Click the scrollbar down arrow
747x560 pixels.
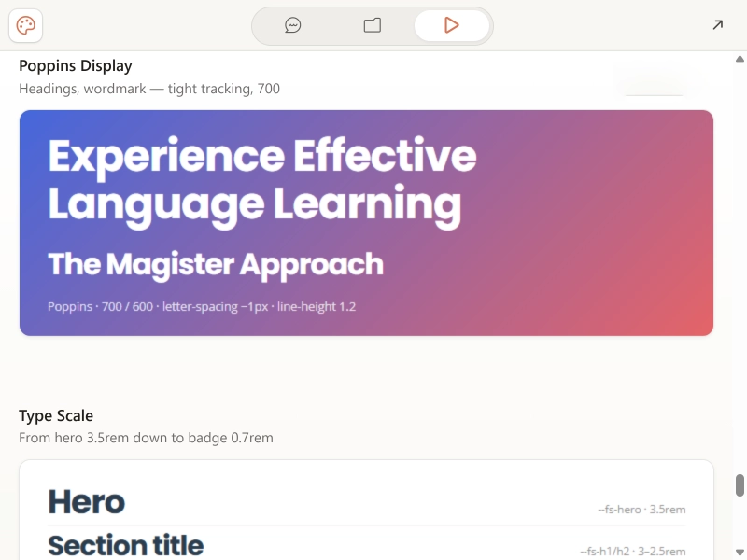point(740,553)
